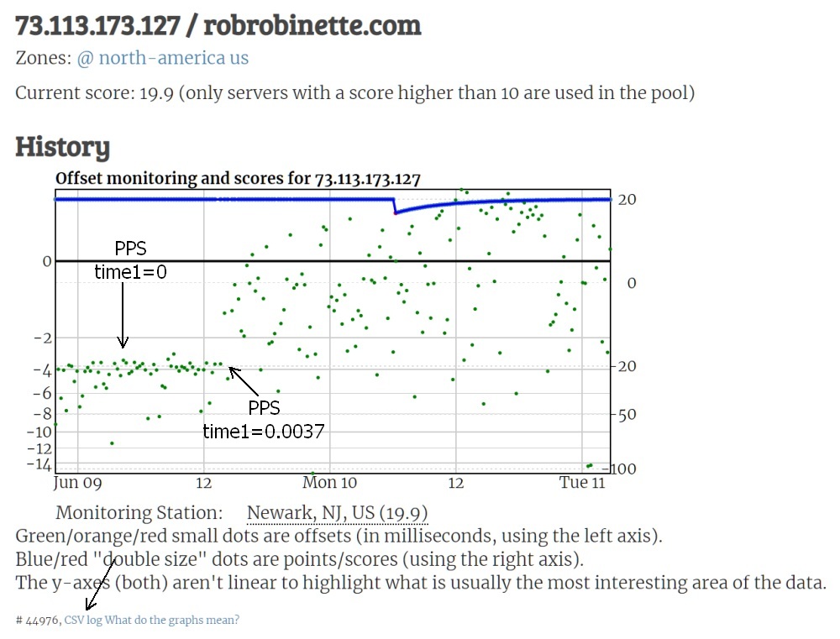The image size is (840, 639).
Task: Open the north-america zone link
Action: (x=162, y=58)
